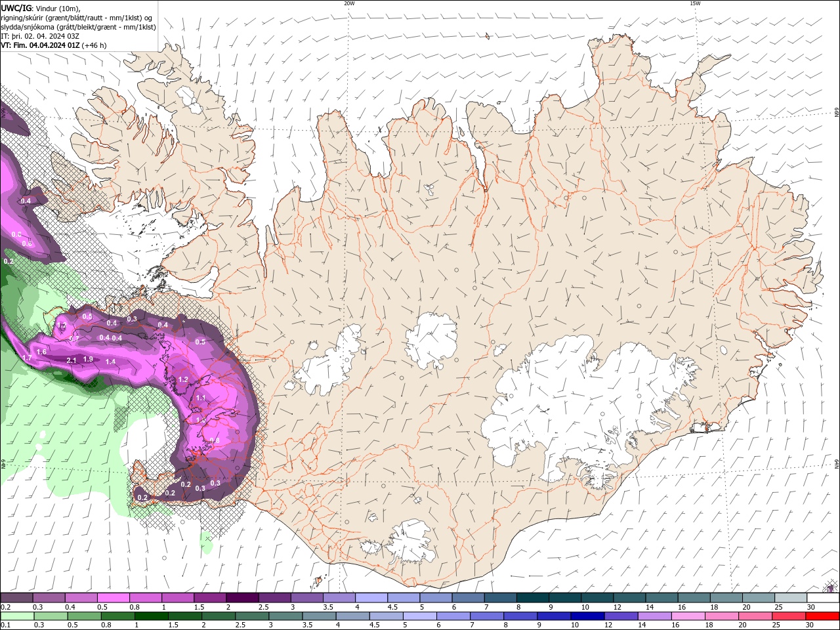Screen dimensions: 840x630
Task: Pick the darkest green 1 rain legend swatch
Action: (x=151, y=616)
